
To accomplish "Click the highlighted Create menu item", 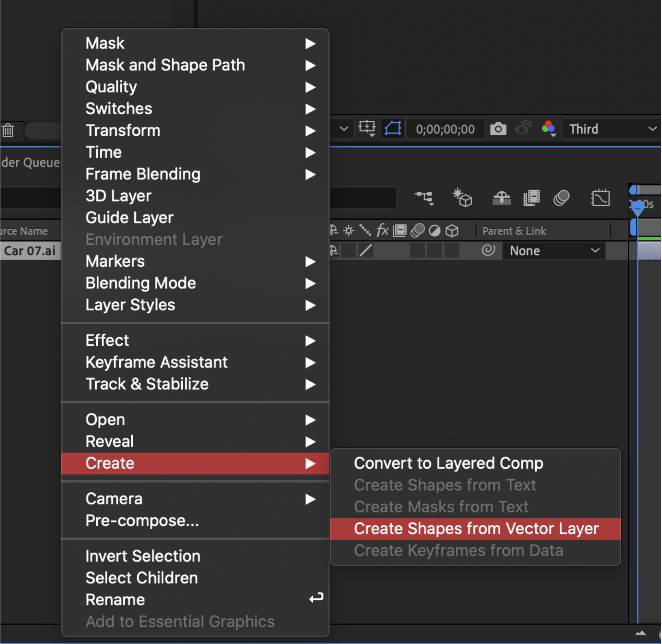I will (196, 463).
